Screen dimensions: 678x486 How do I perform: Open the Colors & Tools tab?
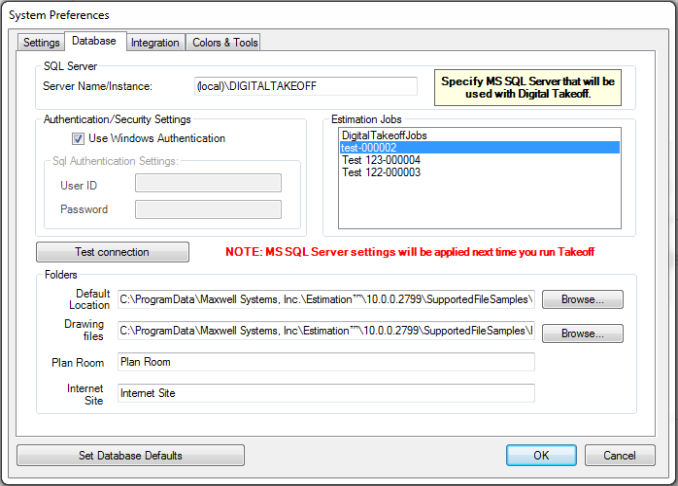(224, 42)
